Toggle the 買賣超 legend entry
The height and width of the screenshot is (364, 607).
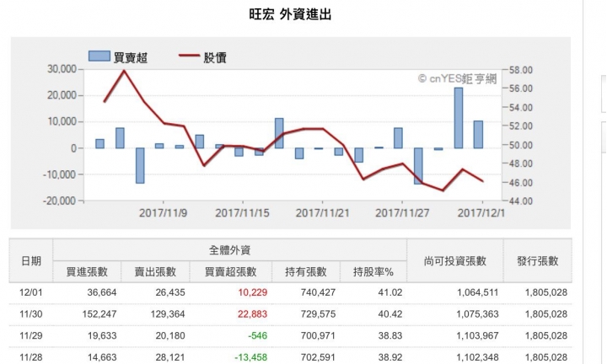pos(118,57)
